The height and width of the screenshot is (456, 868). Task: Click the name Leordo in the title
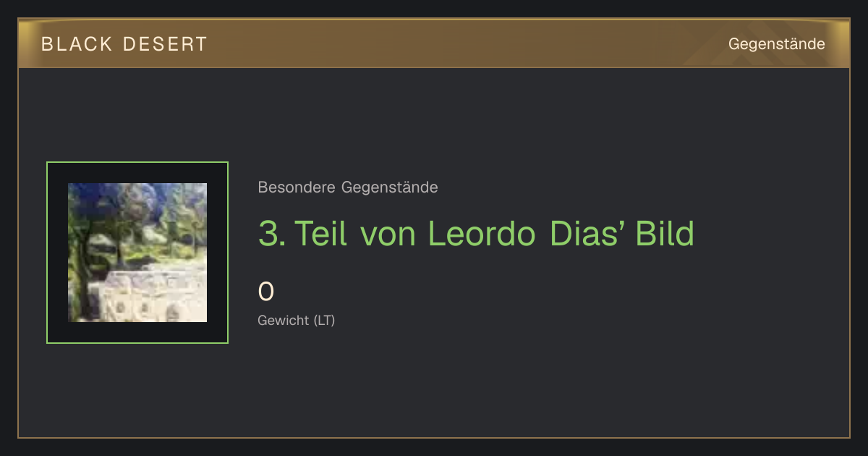coord(482,233)
